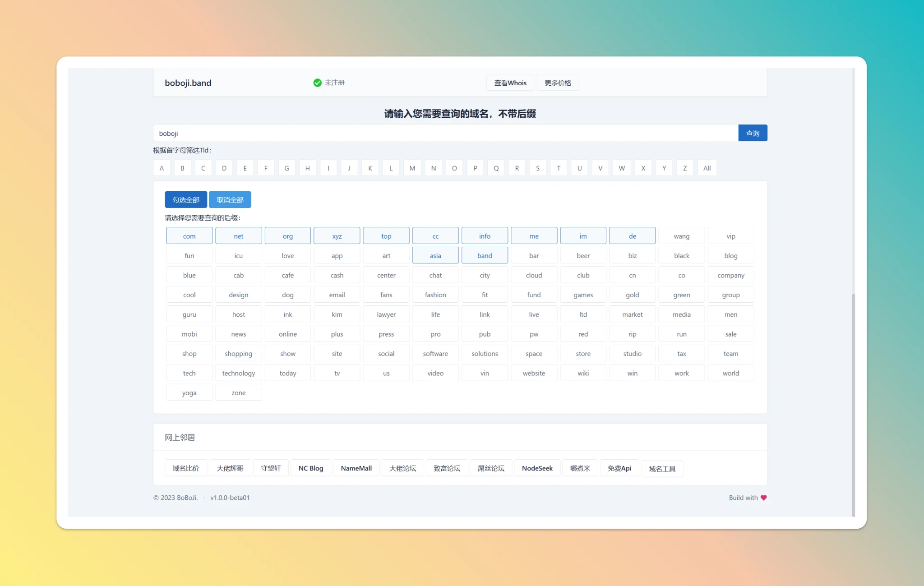The height and width of the screenshot is (586, 924).
Task: Show All TLDs filter
Action: [x=707, y=168]
